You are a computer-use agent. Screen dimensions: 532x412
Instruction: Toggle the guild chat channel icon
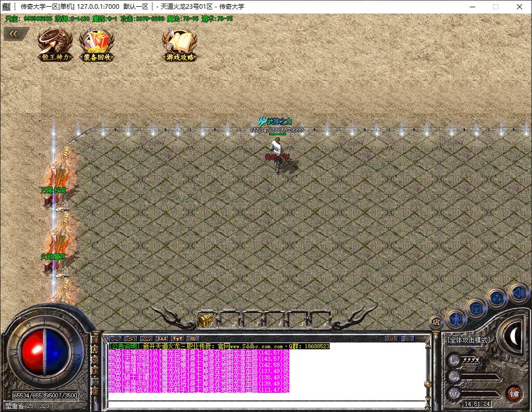[95, 361]
